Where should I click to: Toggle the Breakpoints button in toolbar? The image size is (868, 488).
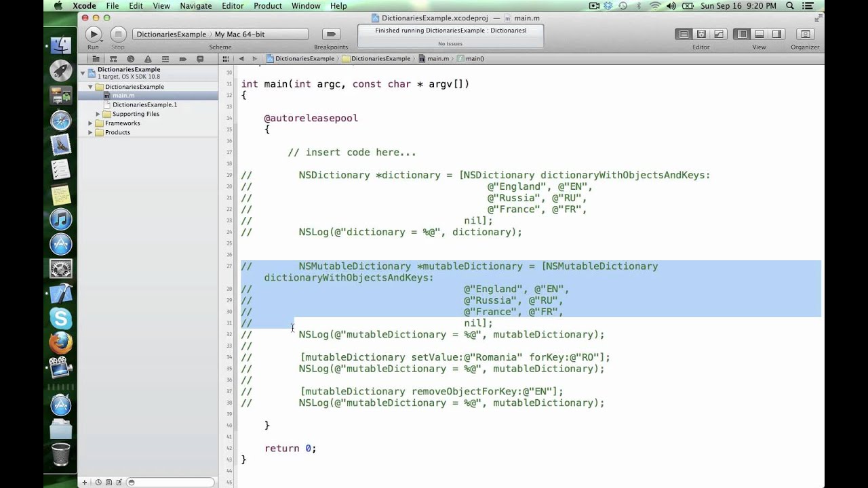coord(331,34)
